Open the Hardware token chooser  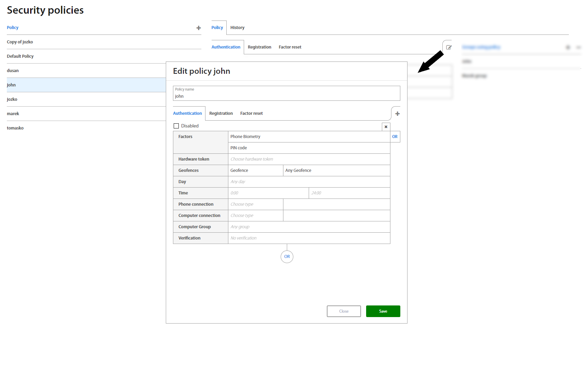(x=309, y=159)
